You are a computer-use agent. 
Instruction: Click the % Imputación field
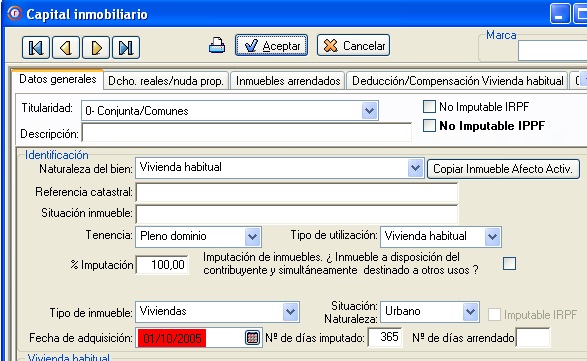162,265
